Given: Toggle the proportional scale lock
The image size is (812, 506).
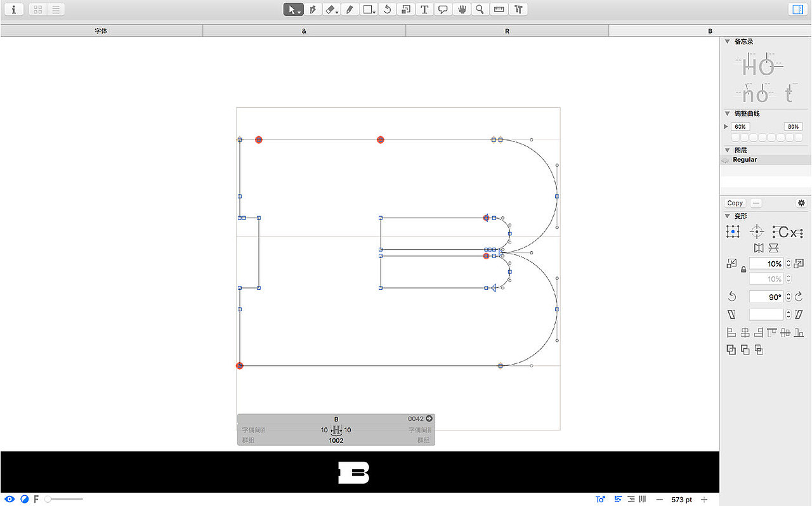Looking at the screenshot, I should (743, 270).
